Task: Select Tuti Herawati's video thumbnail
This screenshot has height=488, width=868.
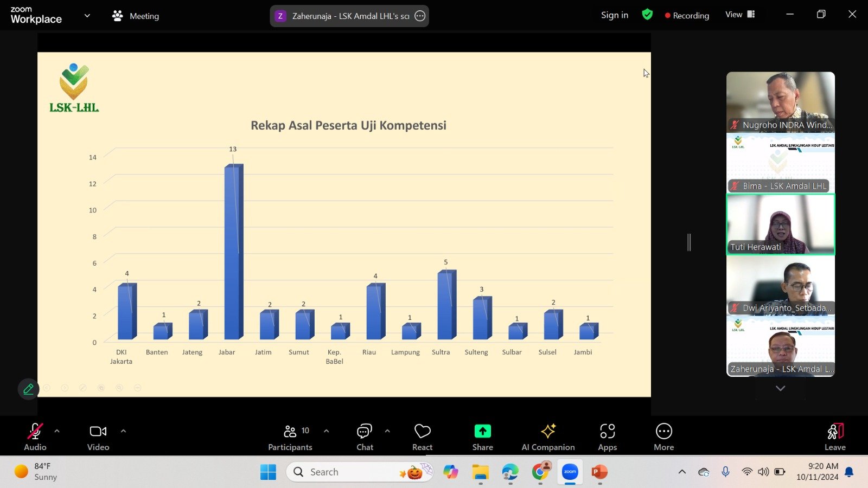Action: (x=780, y=224)
